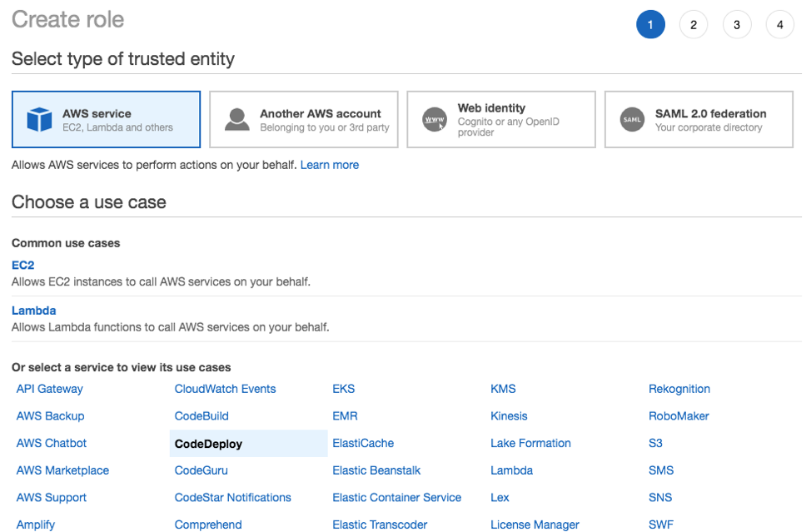
Task: Pick SAML 2.0 federation entity card
Action: 699,119
